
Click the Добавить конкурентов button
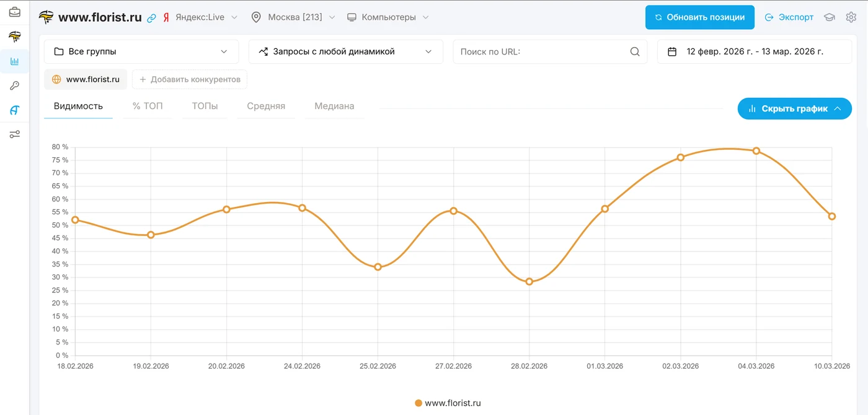(x=190, y=79)
